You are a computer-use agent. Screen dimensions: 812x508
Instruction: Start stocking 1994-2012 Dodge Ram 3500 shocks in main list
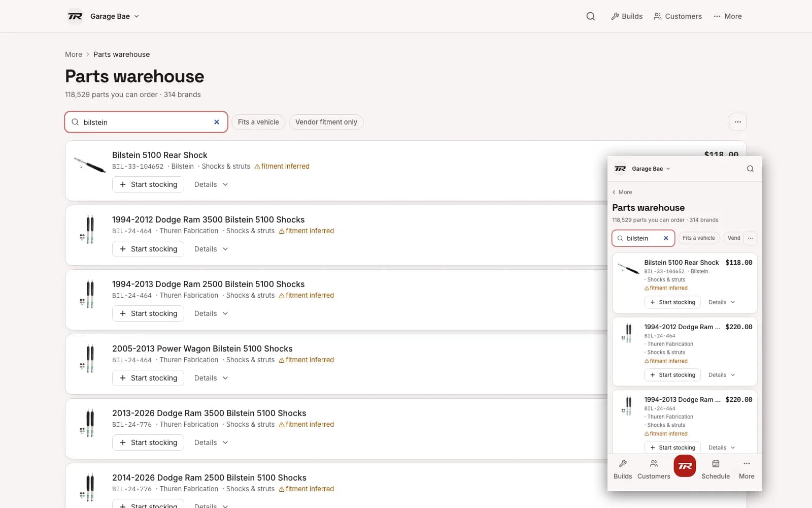pos(148,249)
